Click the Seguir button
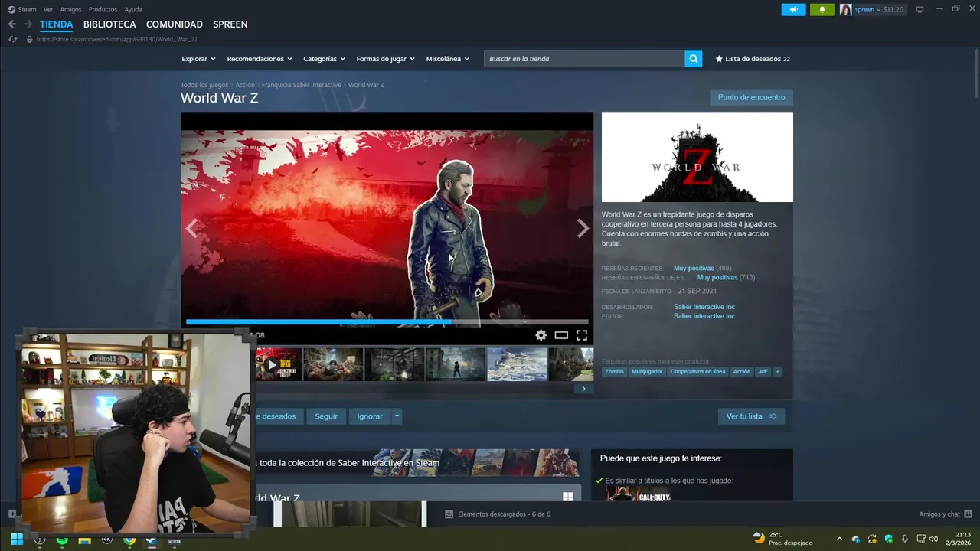980x551 pixels. pos(326,416)
